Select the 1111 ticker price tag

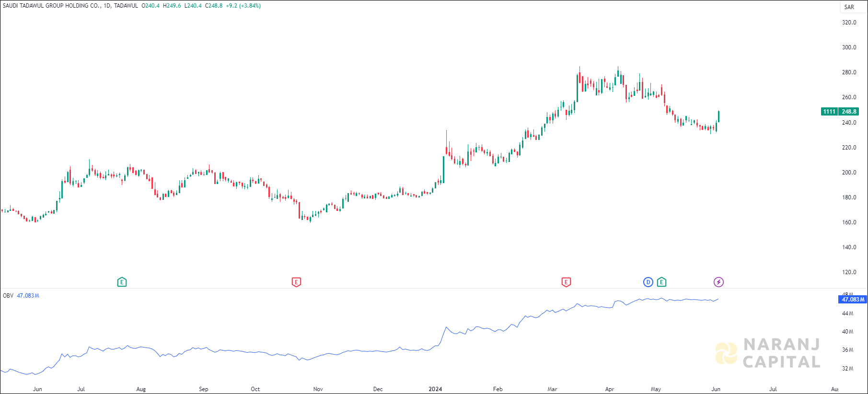[x=829, y=112]
